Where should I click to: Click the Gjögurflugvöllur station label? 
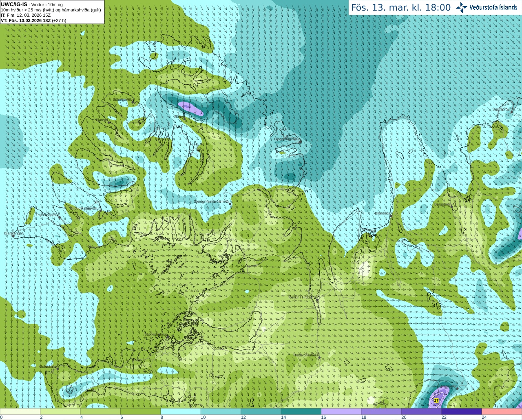pyautogui.click(x=287, y=139)
